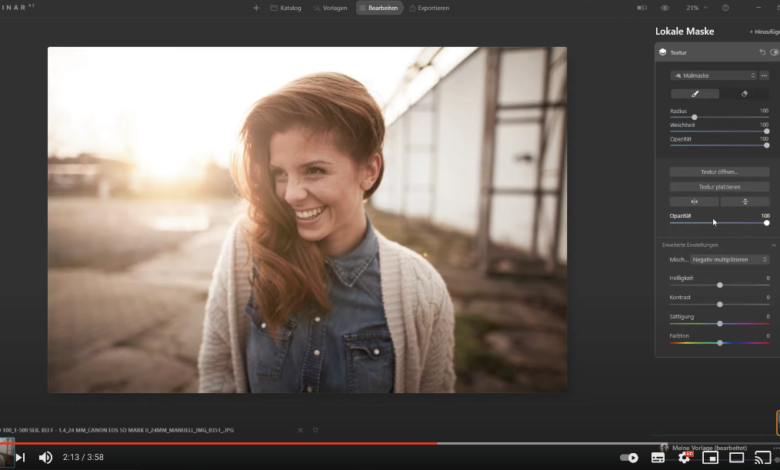Click the Textur öffnen button
Screen dimensions: 780x470
pos(719,172)
